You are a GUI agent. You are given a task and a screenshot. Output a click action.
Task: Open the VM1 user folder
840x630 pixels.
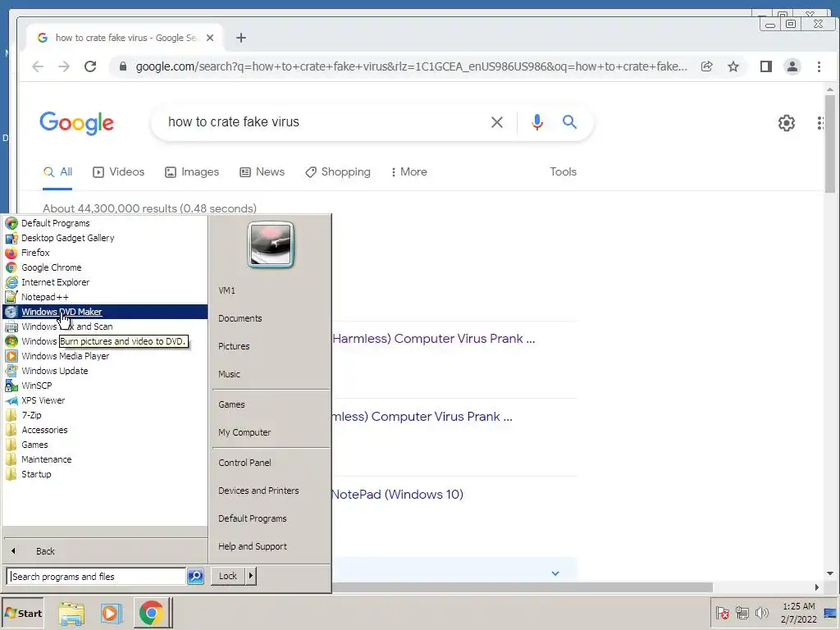click(226, 290)
